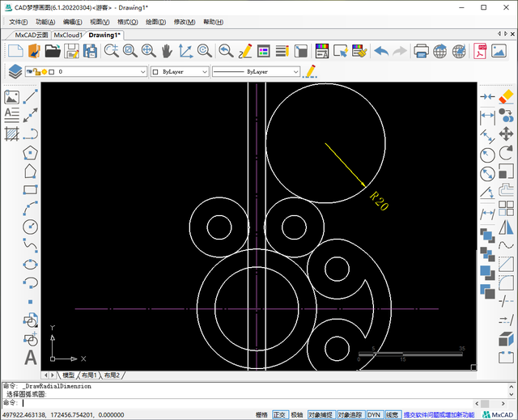Toggle the 正交 ortho mode
Viewport: 518px width, 420px height.
click(x=280, y=414)
